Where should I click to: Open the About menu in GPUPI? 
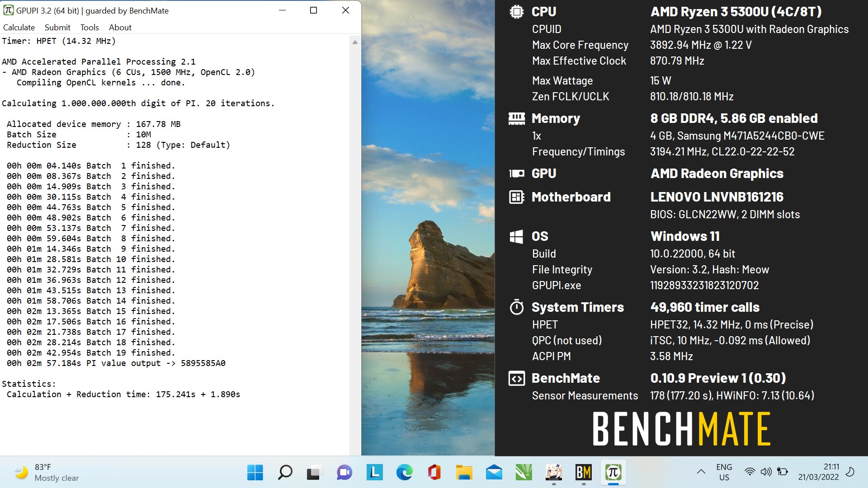coord(120,28)
